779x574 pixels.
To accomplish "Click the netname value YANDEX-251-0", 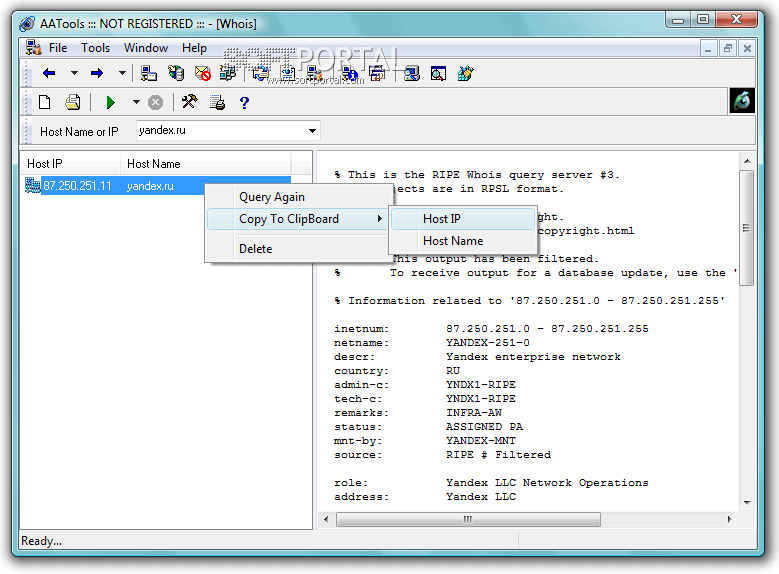I will point(488,342).
